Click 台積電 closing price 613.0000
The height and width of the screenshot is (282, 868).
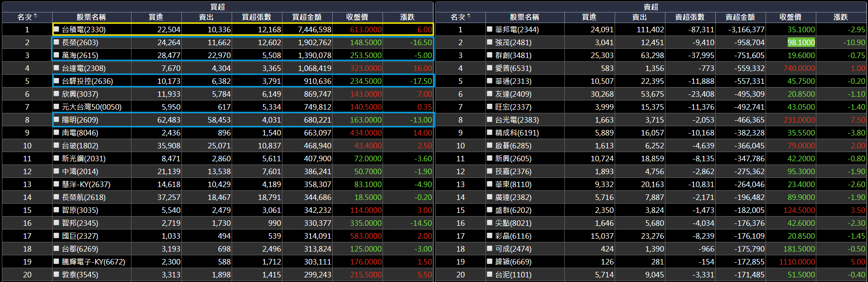tap(366, 29)
